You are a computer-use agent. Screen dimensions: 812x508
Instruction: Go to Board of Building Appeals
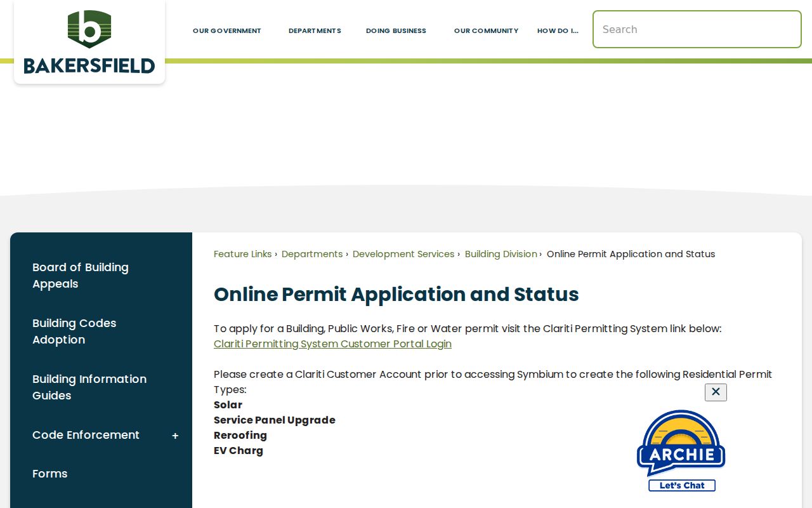[x=81, y=276]
